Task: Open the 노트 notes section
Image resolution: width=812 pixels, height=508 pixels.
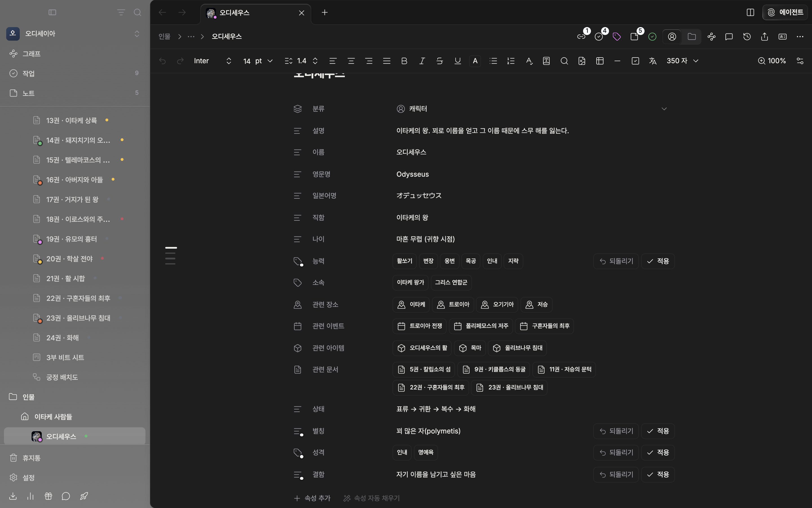Action: pos(74,93)
